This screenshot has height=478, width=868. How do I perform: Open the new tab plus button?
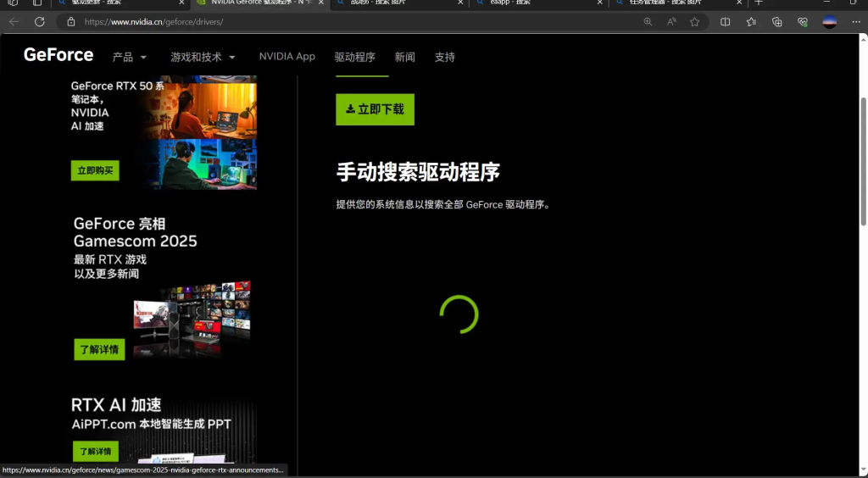pos(759,3)
